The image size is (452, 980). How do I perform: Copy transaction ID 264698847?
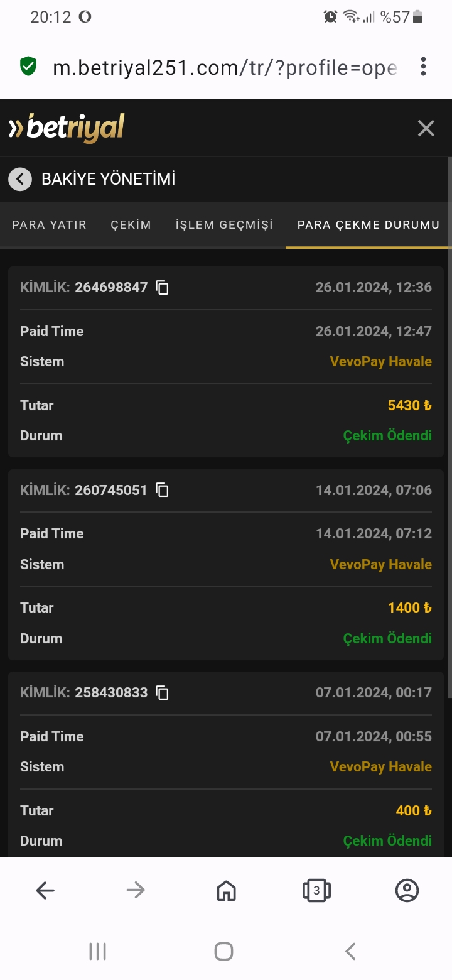pos(163,288)
